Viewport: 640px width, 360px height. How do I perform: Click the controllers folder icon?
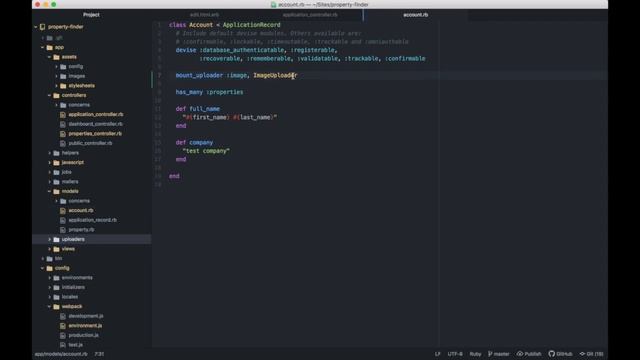click(x=56, y=96)
